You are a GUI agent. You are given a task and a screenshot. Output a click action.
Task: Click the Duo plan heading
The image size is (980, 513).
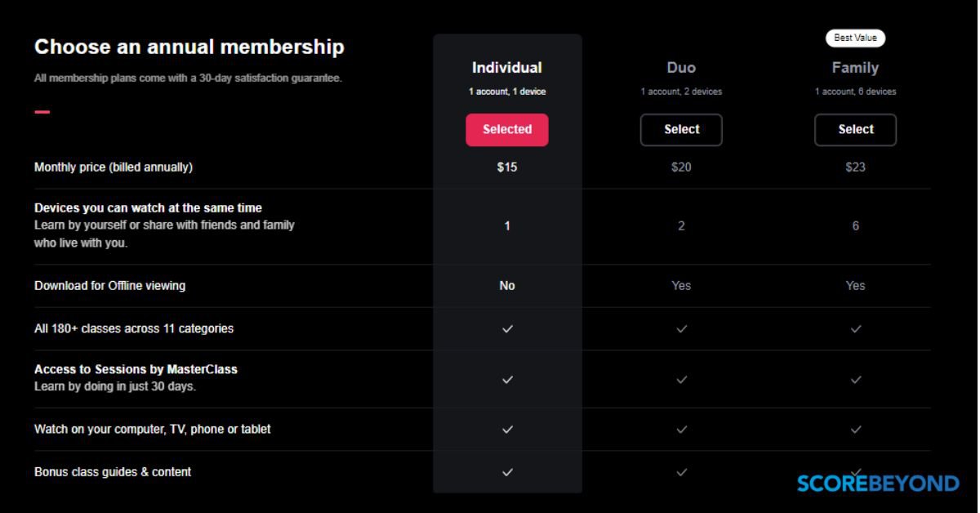(681, 68)
